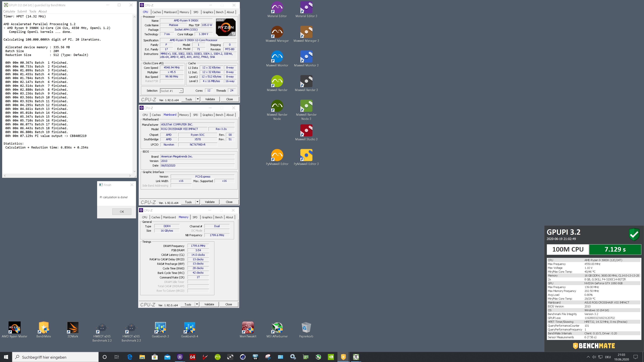The width and height of the screenshot is (644, 362).
Task: Click Validate in top CPU-Z window
Action: coord(210,99)
